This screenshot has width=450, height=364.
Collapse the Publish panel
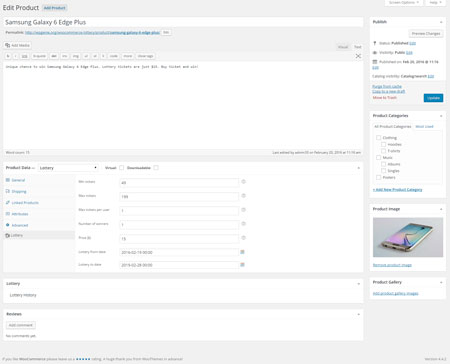pyautogui.click(x=441, y=22)
